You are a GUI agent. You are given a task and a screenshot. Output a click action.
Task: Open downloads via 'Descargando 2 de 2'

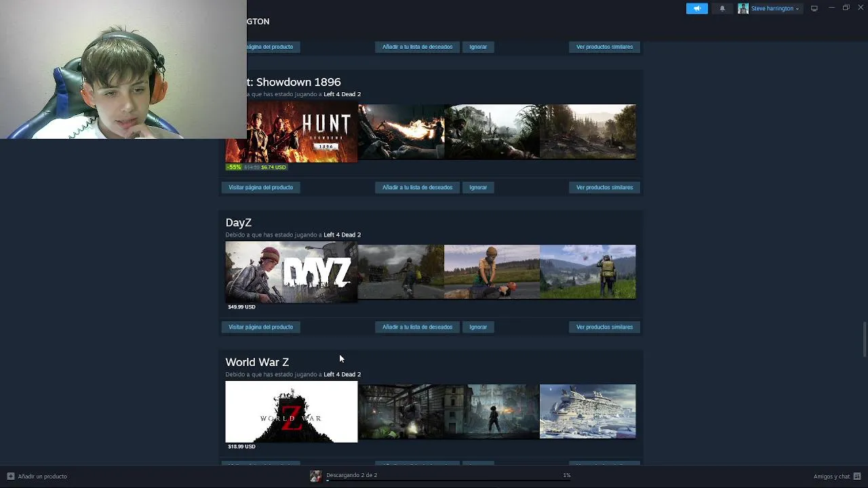(x=351, y=475)
